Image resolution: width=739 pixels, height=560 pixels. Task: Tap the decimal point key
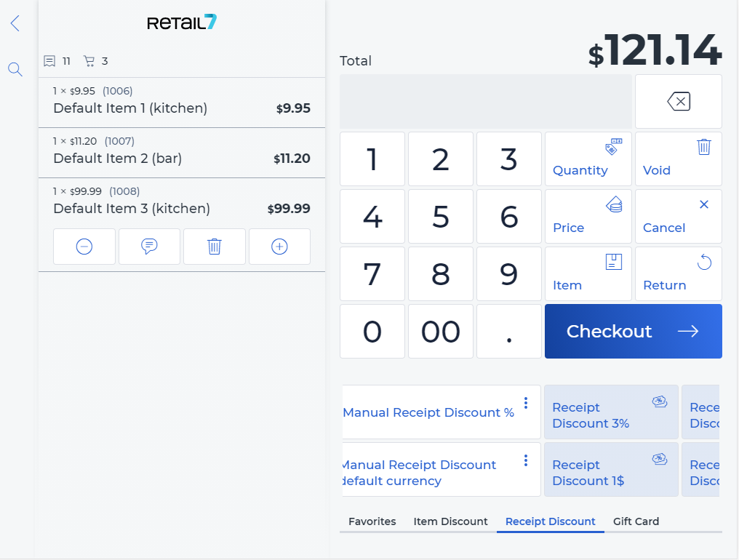coord(509,332)
